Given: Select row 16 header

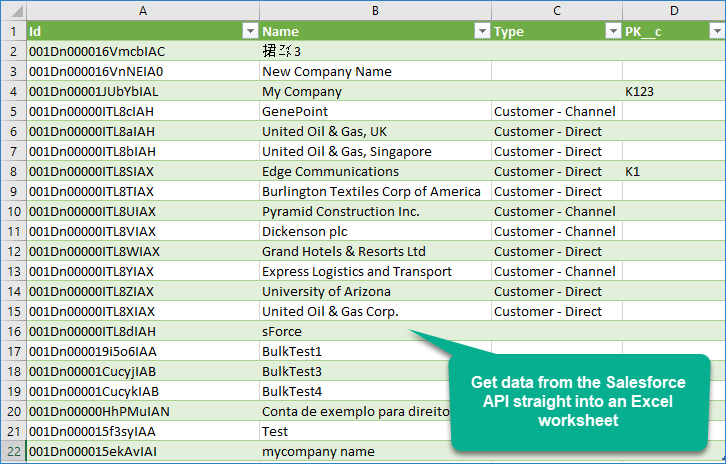Looking at the screenshot, I should tap(12, 331).
